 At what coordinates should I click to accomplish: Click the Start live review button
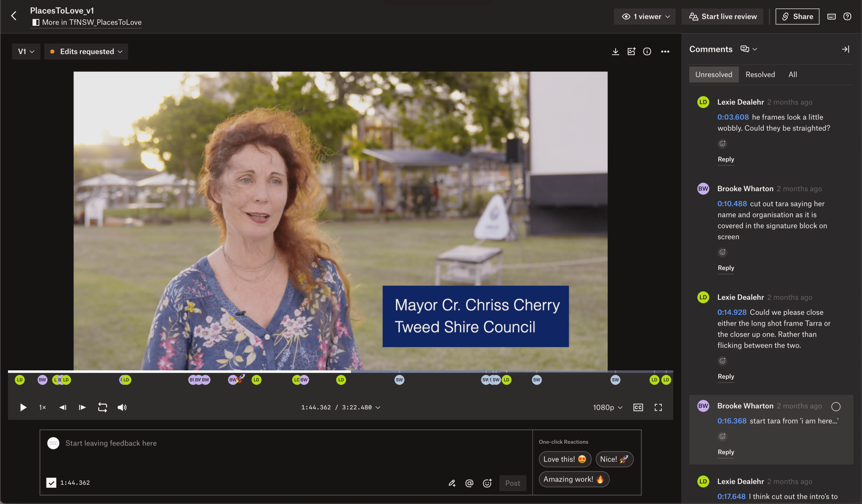pos(723,16)
